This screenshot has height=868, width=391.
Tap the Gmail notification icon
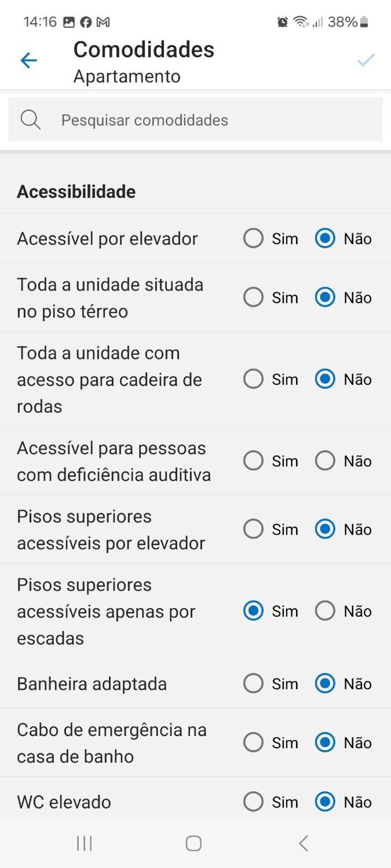pyautogui.click(x=103, y=22)
